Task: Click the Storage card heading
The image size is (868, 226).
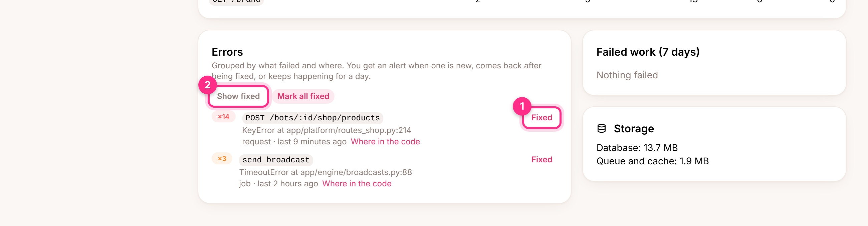Action: tap(634, 129)
